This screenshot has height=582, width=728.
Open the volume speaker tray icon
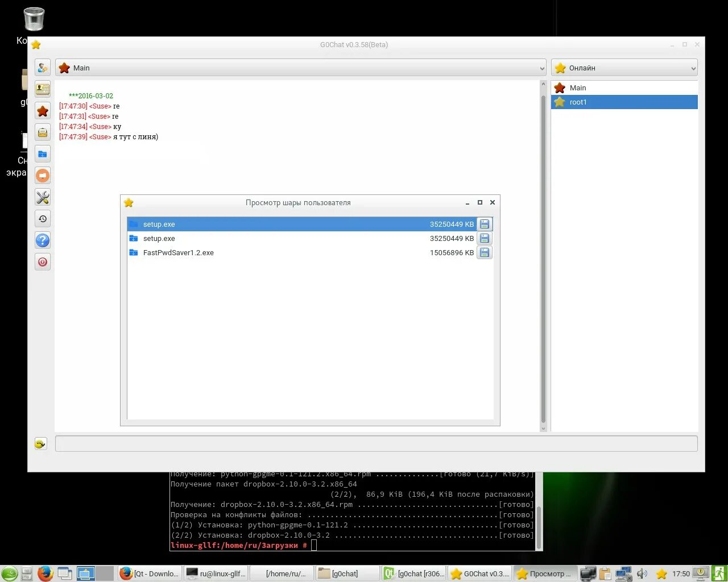coord(642,573)
